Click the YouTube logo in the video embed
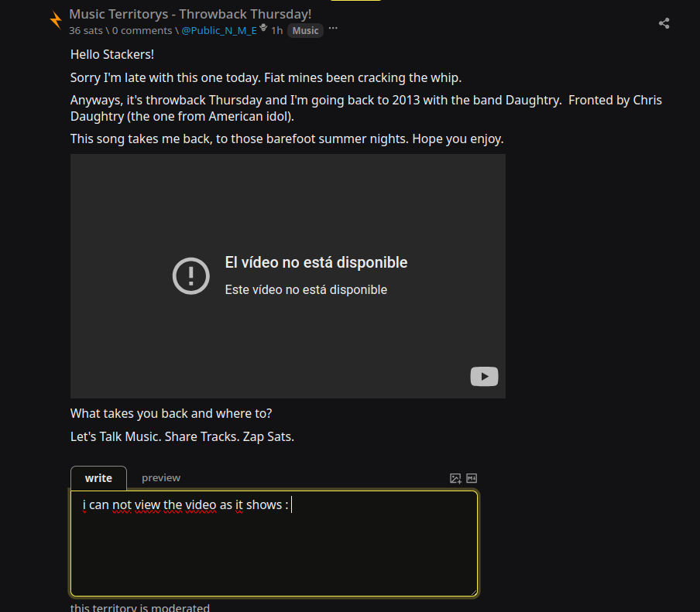This screenshot has width=700, height=612. 484,377
